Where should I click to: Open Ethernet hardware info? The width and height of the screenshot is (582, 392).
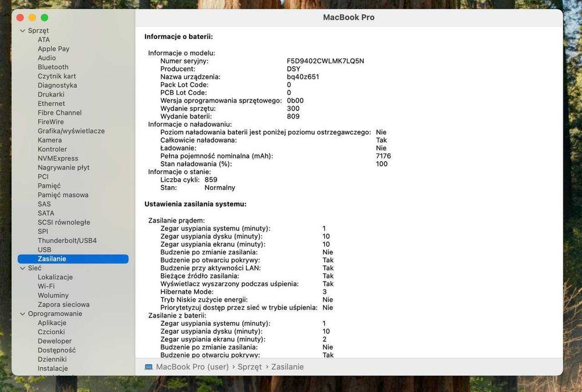[51, 104]
